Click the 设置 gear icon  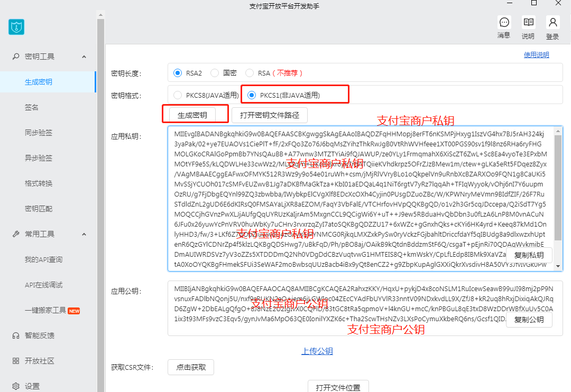(x=16, y=386)
